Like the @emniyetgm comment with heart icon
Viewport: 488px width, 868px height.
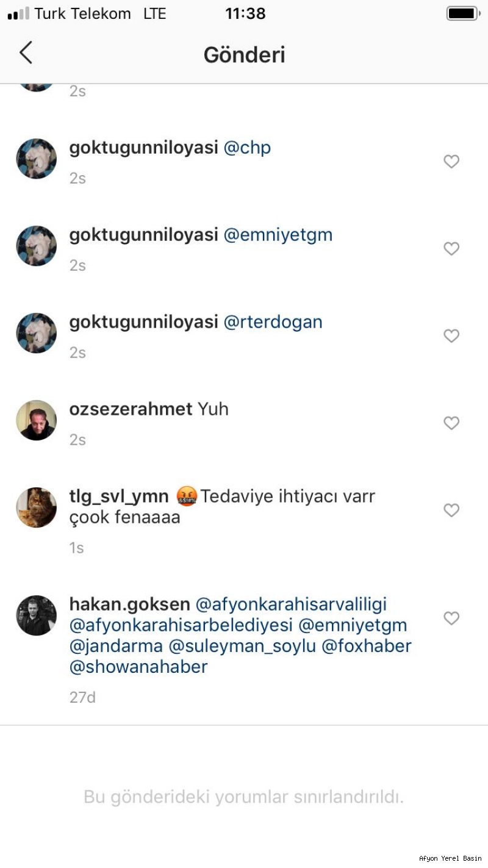(451, 249)
